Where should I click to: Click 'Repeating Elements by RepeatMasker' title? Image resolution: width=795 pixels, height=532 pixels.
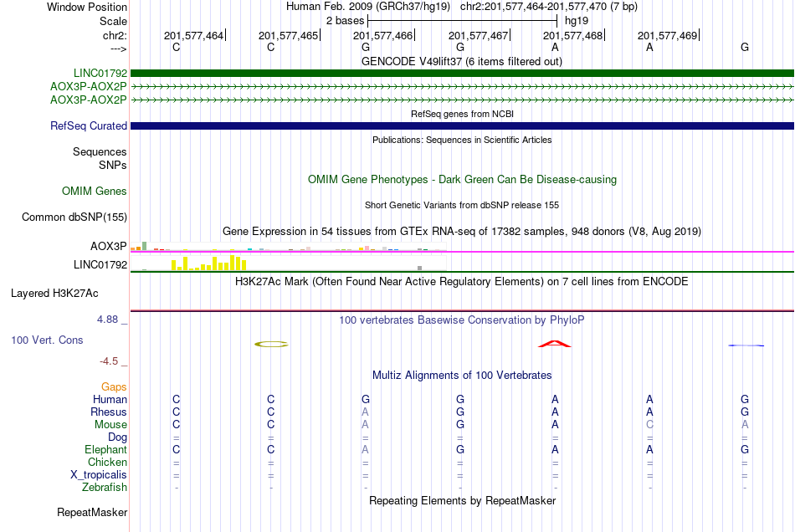point(462,501)
